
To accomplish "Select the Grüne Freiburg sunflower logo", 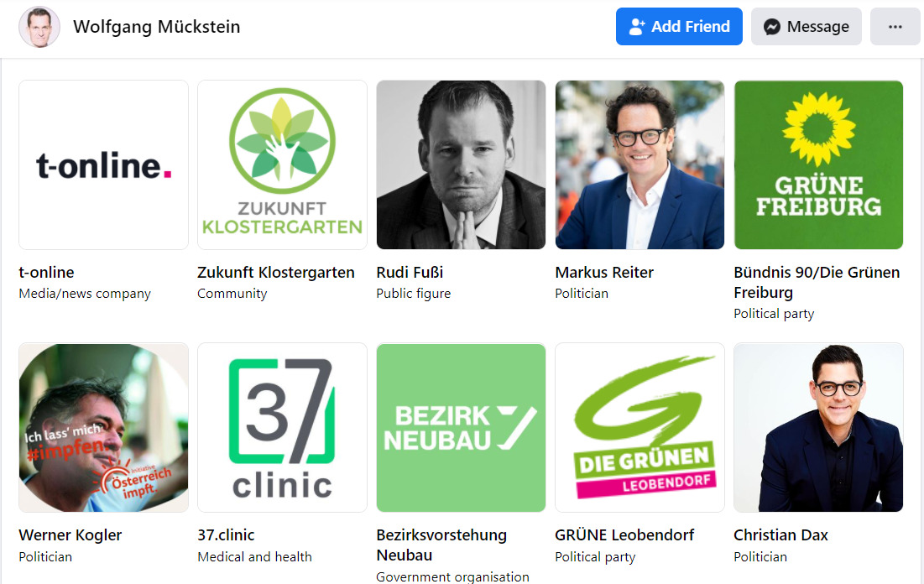I will (818, 165).
